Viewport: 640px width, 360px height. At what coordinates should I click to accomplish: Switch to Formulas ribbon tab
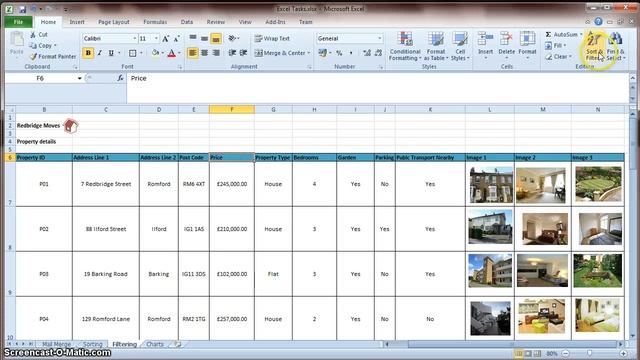pyautogui.click(x=155, y=22)
